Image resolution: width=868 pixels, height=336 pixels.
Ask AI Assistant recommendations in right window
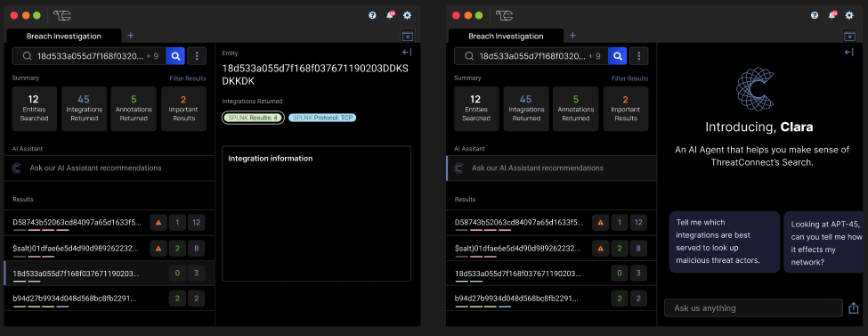pyautogui.click(x=551, y=168)
